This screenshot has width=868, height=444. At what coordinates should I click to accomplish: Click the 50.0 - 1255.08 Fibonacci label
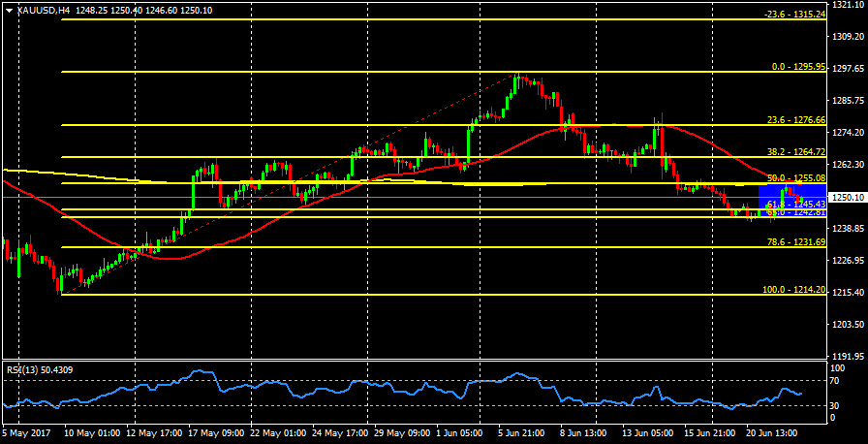pyautogui.click(x=794, y=178)
